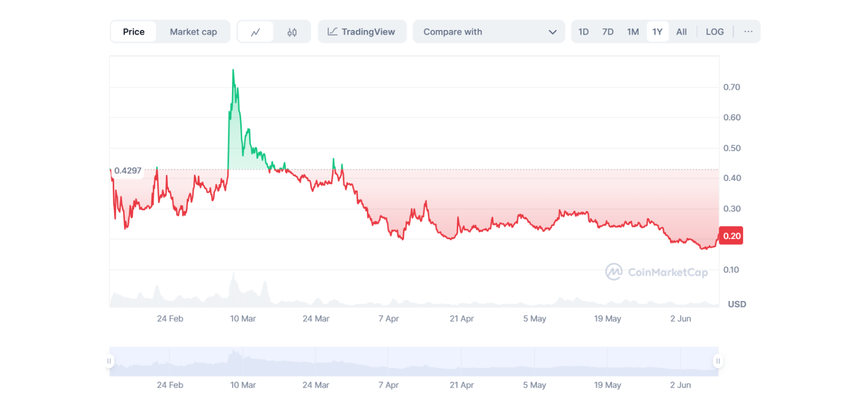This screenshot has height=413, width=868.
Task: Click 19 May on main chart x-axis
Action: pyautogui.click(x=608, y=319)
